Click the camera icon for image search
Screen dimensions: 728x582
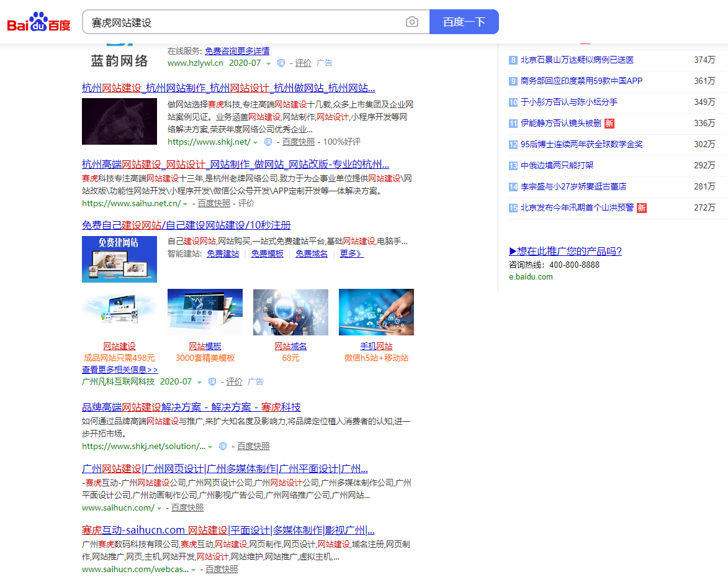[411, 21]
